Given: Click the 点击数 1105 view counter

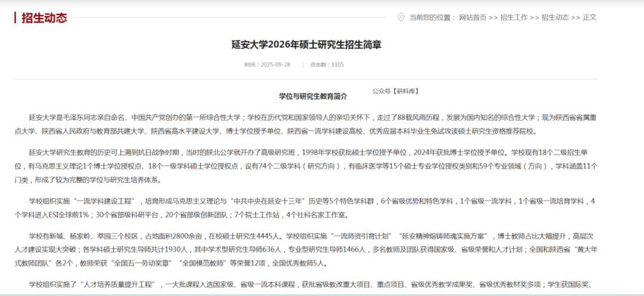Looking at the screenshot, I should 327,64.
